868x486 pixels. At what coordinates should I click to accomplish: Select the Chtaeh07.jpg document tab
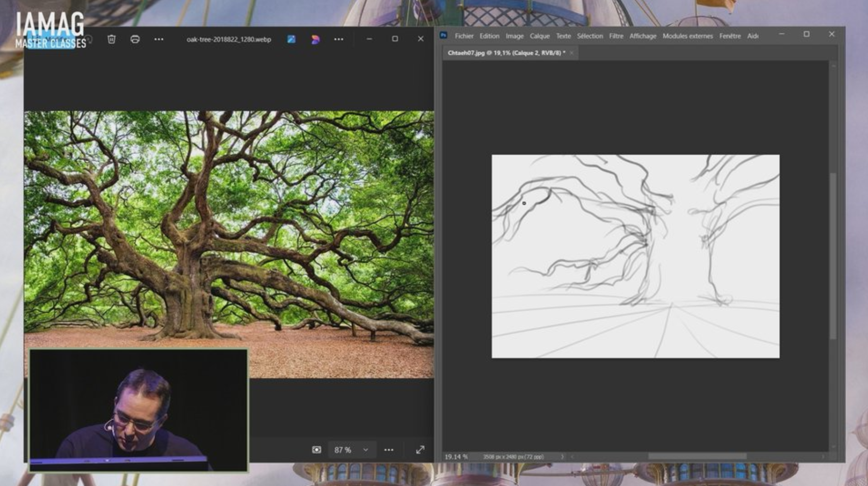pos(506,53)
